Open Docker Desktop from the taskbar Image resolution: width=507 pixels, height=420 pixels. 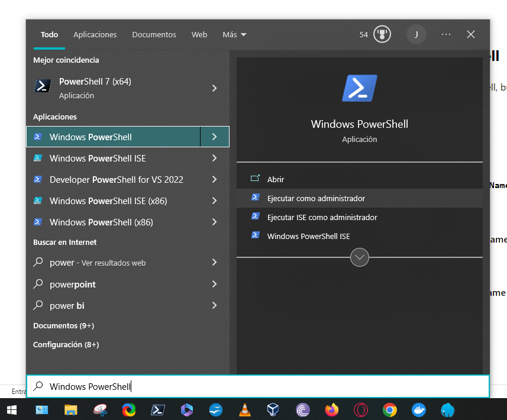pos(419,410)
